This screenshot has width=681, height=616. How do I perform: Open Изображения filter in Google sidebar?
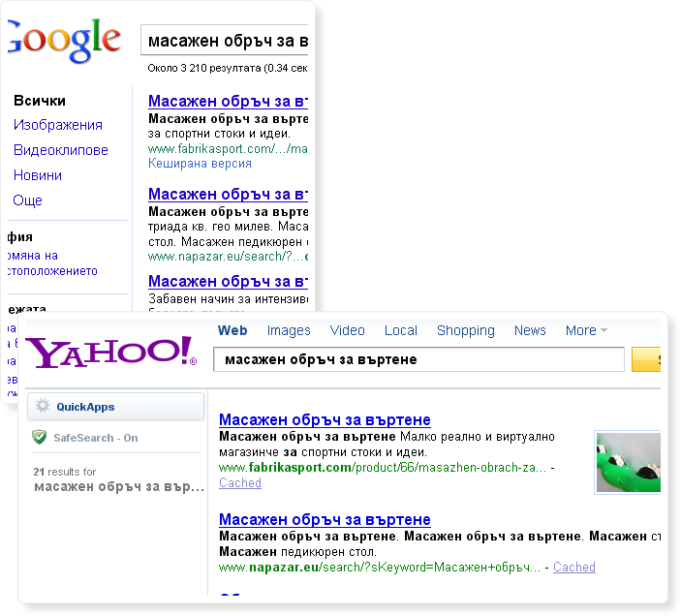(x=58, y=125)
